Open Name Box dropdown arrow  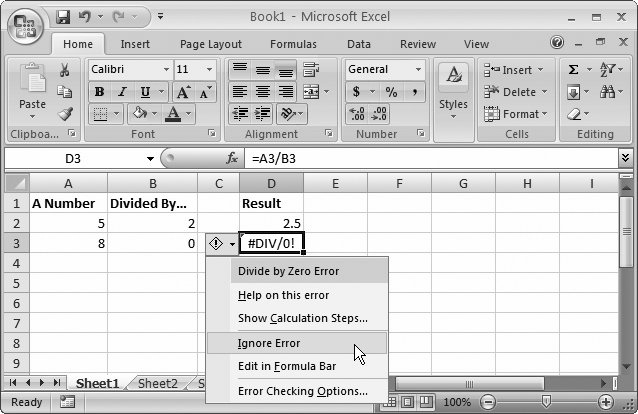point(150,159)
